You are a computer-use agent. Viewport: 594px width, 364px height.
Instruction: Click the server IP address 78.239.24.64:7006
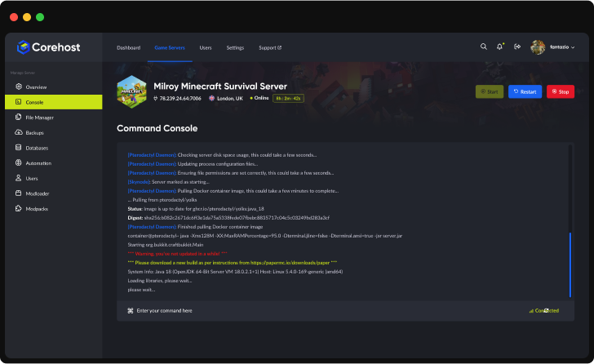coord(180,99)
